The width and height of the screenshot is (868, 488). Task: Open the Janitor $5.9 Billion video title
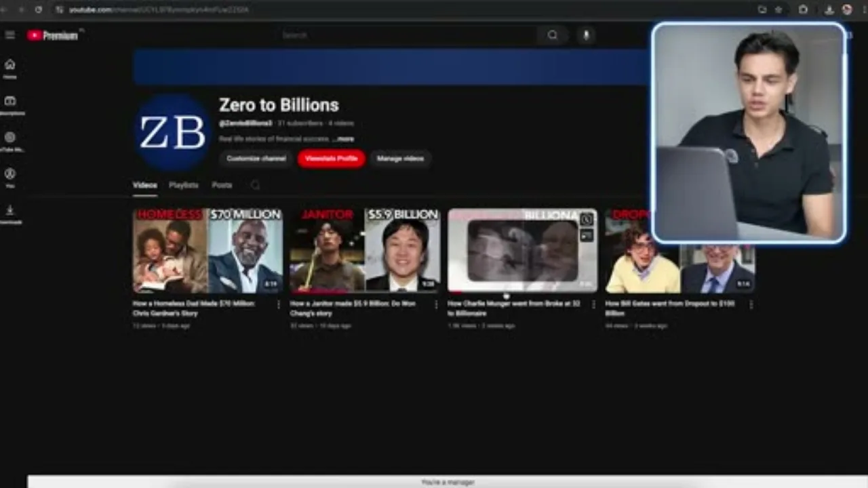coord(353,308)
